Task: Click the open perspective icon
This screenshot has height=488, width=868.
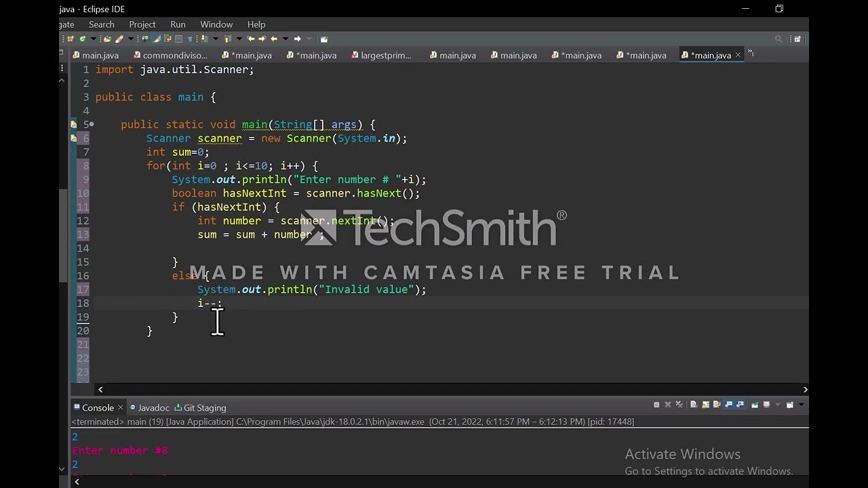Action: click(x=797, y=39)
